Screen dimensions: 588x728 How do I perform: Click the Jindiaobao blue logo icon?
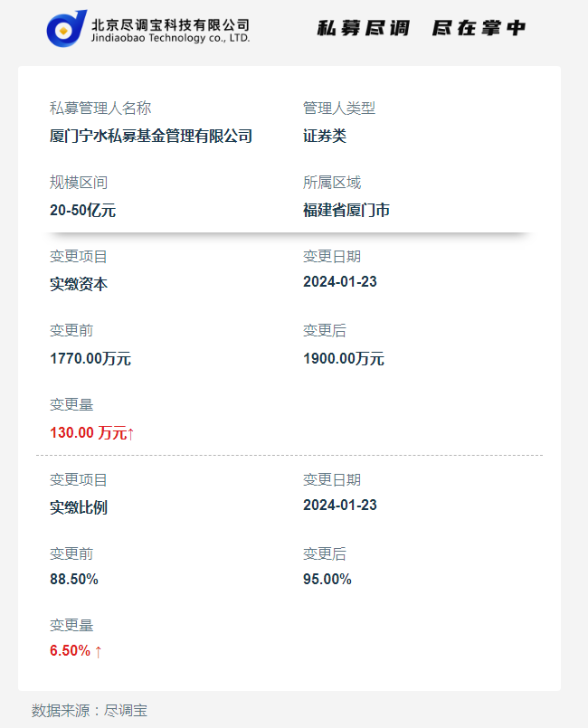[x=66, y=29]
